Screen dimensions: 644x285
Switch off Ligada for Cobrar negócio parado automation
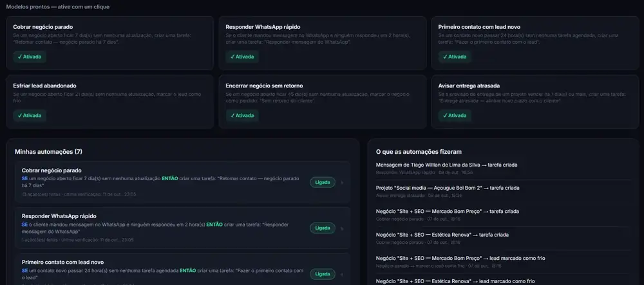[323, 183]
